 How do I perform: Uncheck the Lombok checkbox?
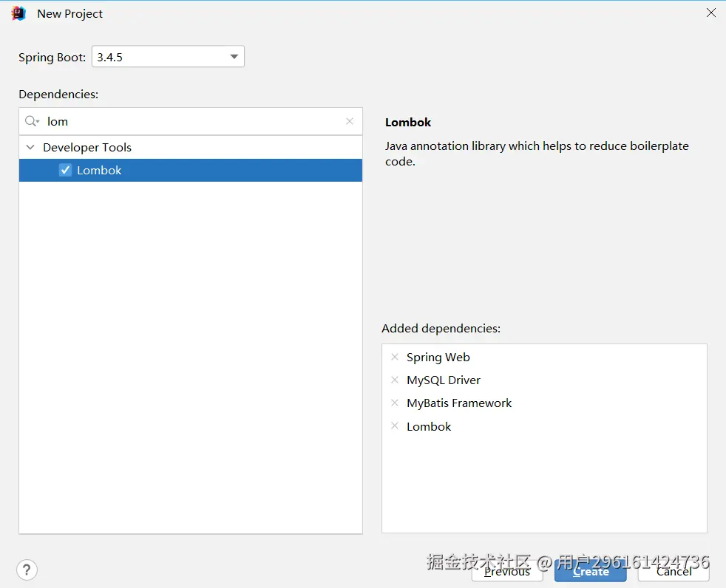pos(65,170)
